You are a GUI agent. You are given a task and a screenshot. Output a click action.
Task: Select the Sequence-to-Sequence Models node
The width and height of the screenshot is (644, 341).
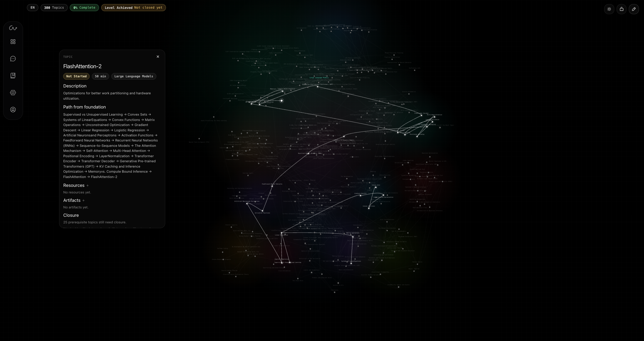click(x=344, y=136)
